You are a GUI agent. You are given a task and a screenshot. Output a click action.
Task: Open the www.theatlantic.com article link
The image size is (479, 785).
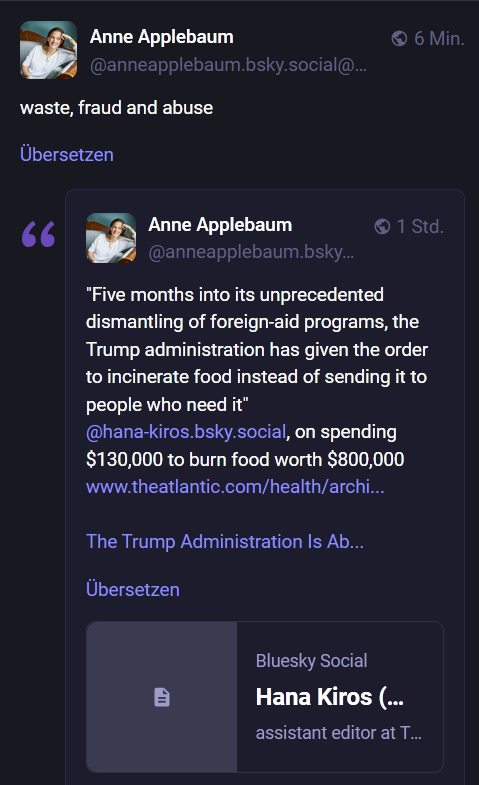(235, 486)
